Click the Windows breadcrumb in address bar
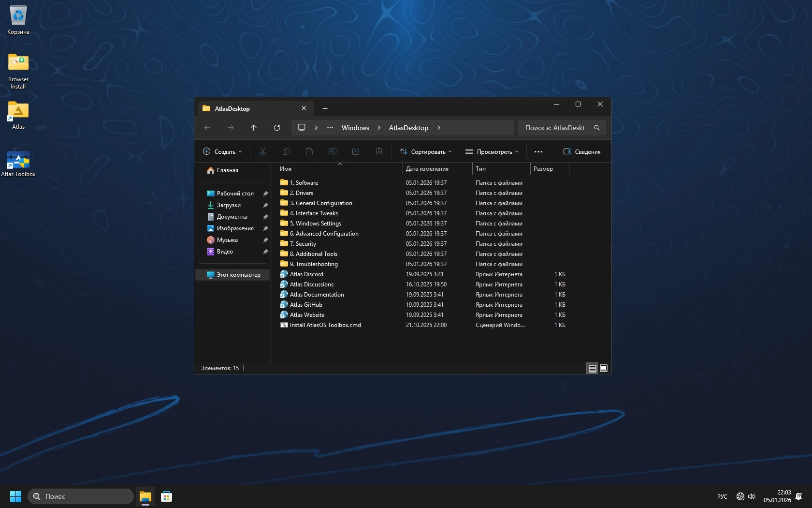Screen dimensions: 812x508 coord(355,128)
